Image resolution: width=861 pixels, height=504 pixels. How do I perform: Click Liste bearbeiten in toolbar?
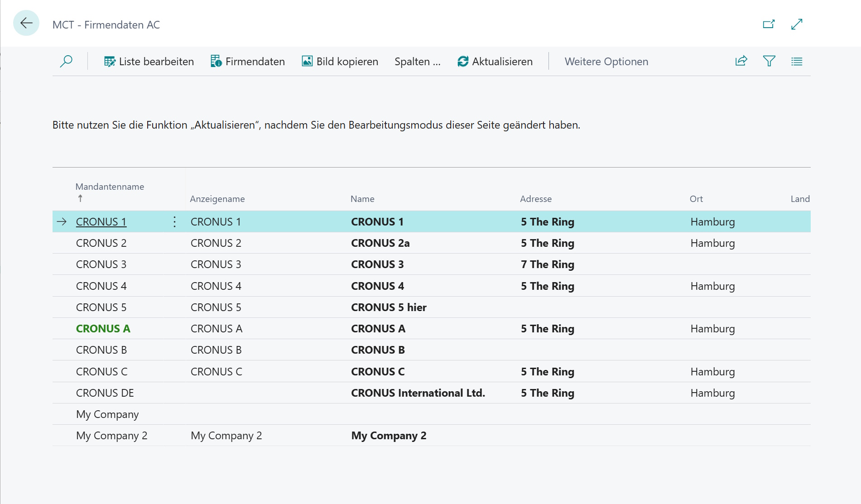149,61
